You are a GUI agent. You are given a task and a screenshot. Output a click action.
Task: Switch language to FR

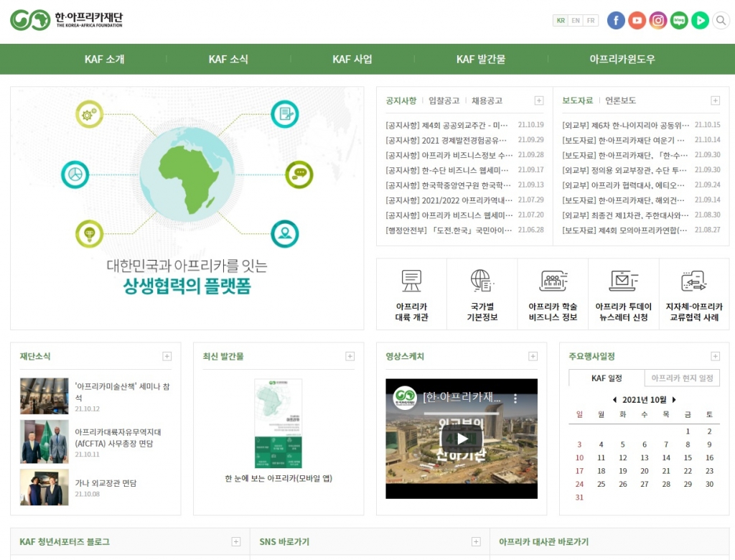591,21
